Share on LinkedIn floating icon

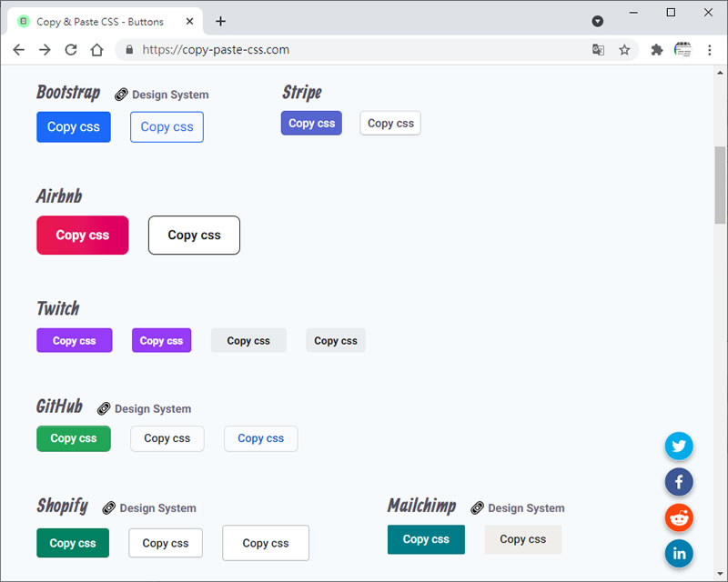click(x=679, y=553)
